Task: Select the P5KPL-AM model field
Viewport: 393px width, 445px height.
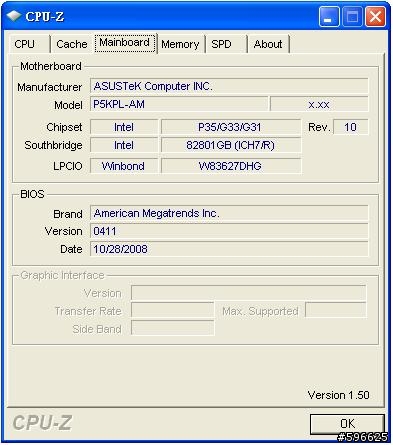Action: (179, 104)
